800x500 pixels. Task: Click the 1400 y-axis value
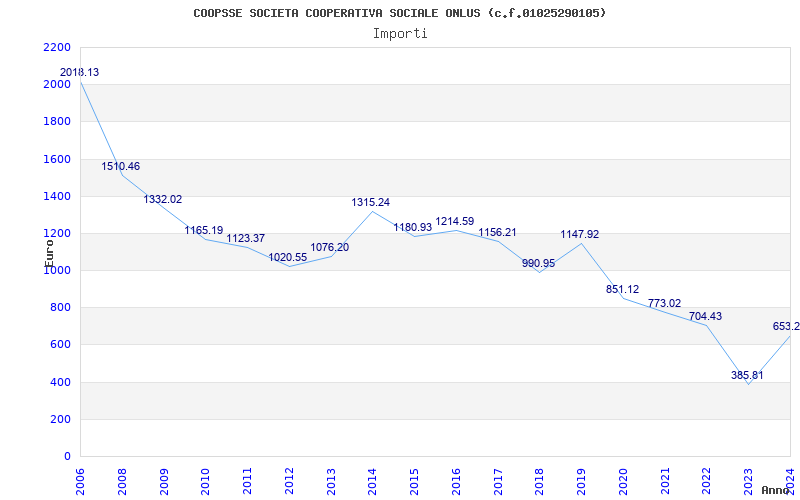57,196
